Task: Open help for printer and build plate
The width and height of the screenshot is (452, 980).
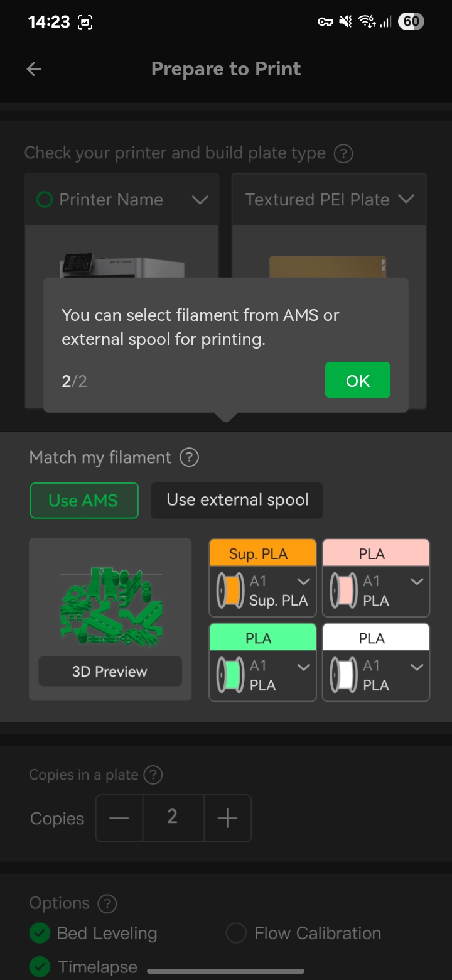Action: 343,154
